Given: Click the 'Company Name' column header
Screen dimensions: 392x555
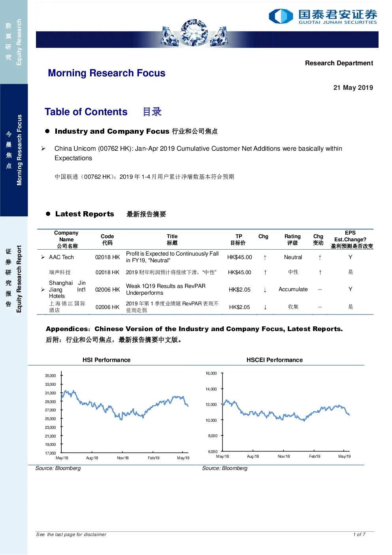Looking at the screenshot, I should point(66,239).
